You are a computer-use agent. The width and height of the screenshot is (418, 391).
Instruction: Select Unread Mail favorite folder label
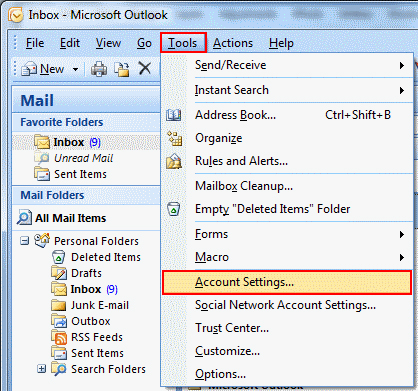[x=84, y=158]
